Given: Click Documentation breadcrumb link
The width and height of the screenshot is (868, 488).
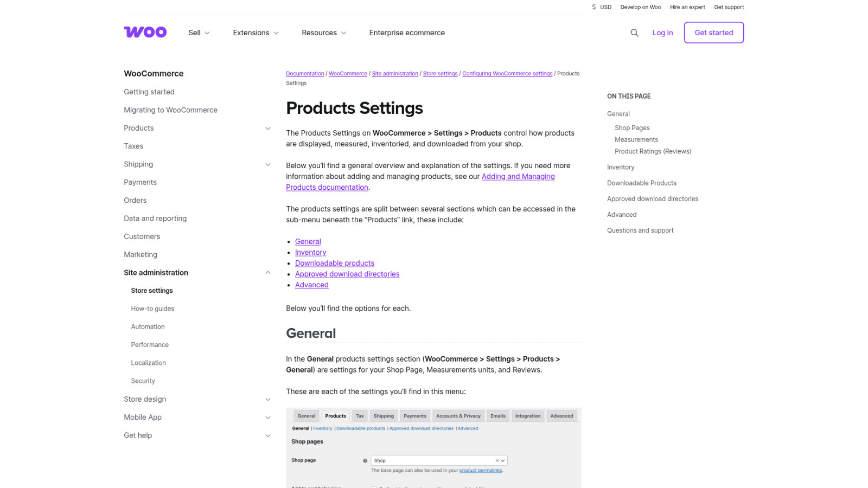Looking at the screenshot, I should coord(305,74).
